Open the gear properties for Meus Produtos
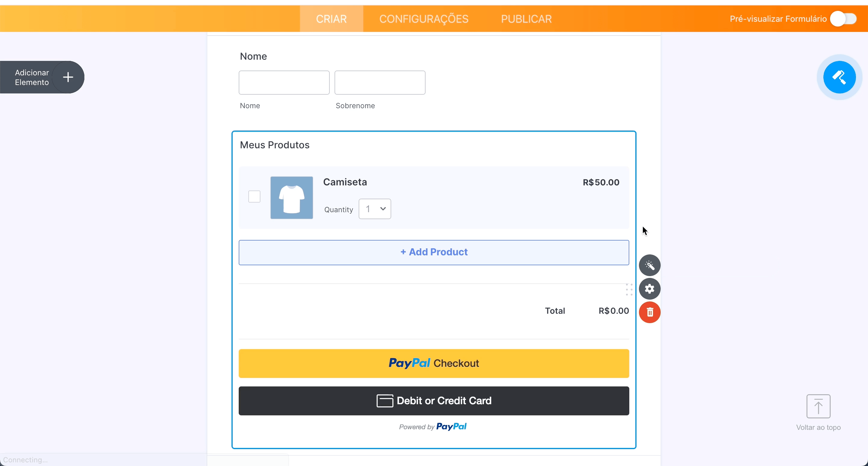Image resolution: width=868 pixels, height=466 pixels. pos(649,289)
